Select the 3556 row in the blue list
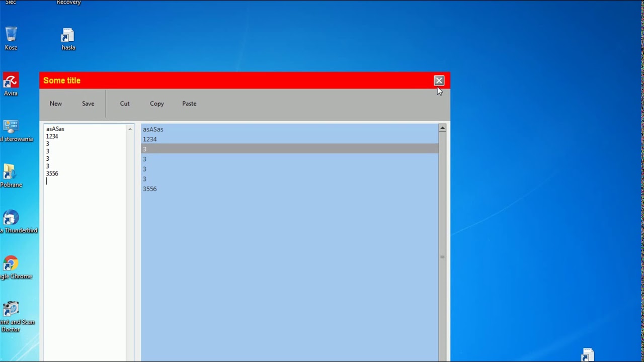644x362 pixels. tap(289, 189)
